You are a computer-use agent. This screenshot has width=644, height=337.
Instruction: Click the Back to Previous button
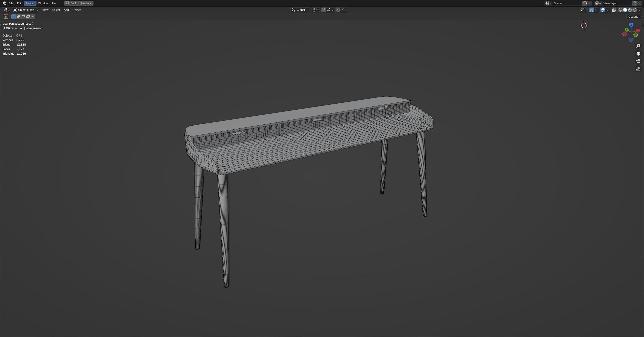pos(79,3)
